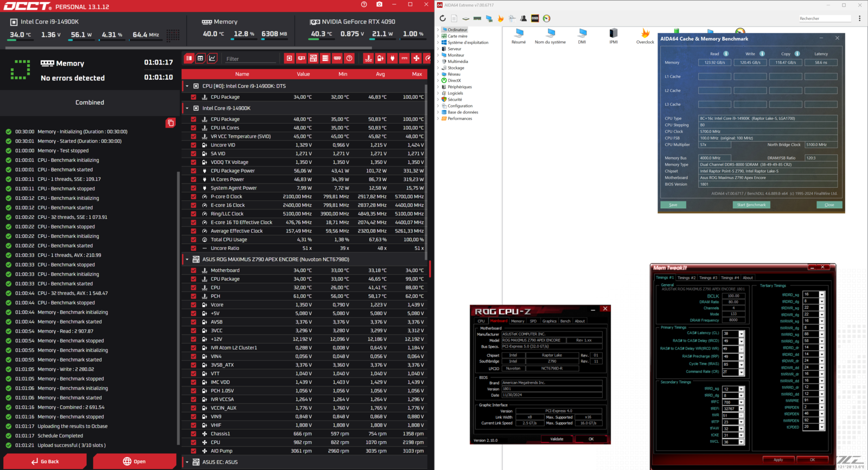Click AIDA64 refresh toolbar icon
Screen dimensions: 868x470
coord(443,18)
